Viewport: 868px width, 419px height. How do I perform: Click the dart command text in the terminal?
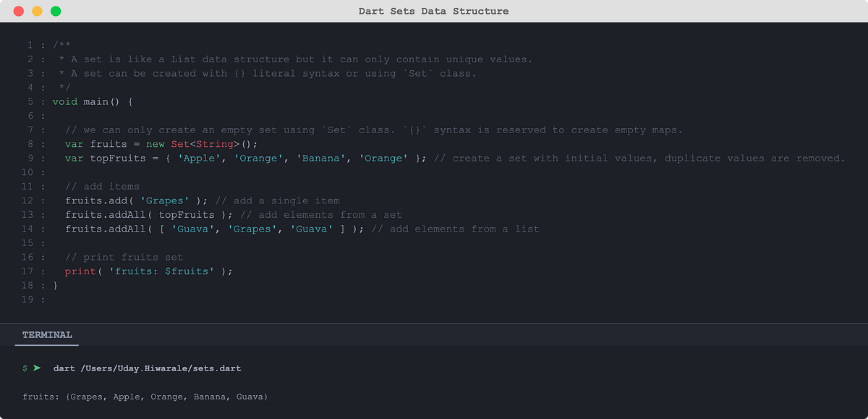click(64, 368)
